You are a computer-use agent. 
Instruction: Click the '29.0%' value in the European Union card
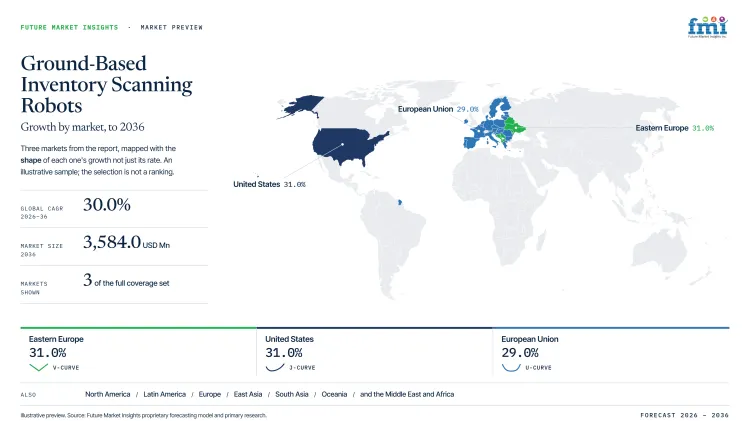[x=520, y=353]
